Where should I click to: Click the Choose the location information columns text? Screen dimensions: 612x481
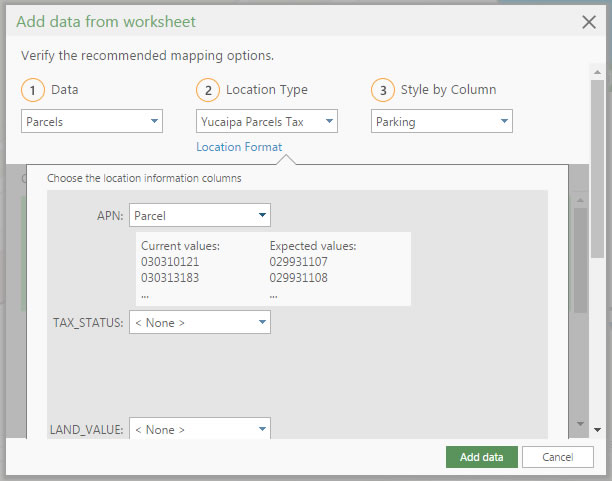tap(144, 178)
